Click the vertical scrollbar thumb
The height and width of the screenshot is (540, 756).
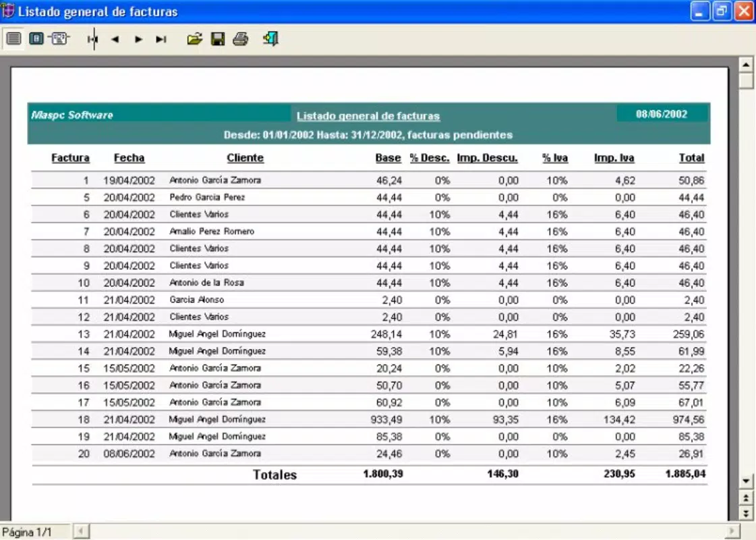pos(746,80)
